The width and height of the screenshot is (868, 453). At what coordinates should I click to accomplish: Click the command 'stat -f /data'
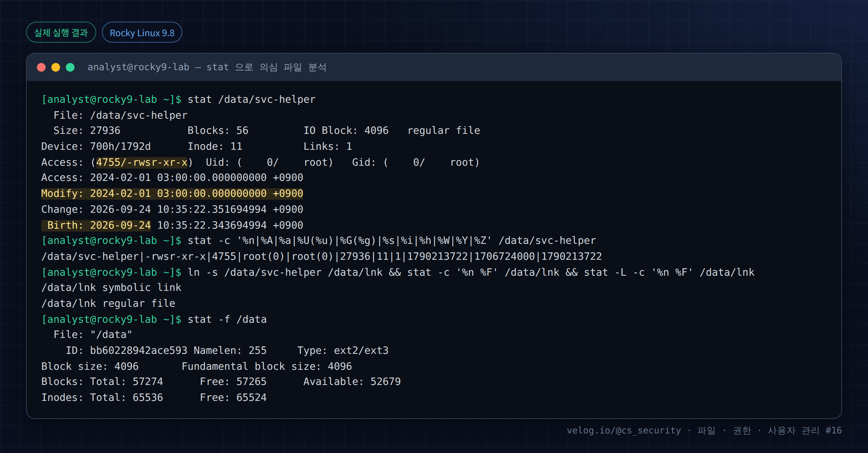tap(227, 319)
